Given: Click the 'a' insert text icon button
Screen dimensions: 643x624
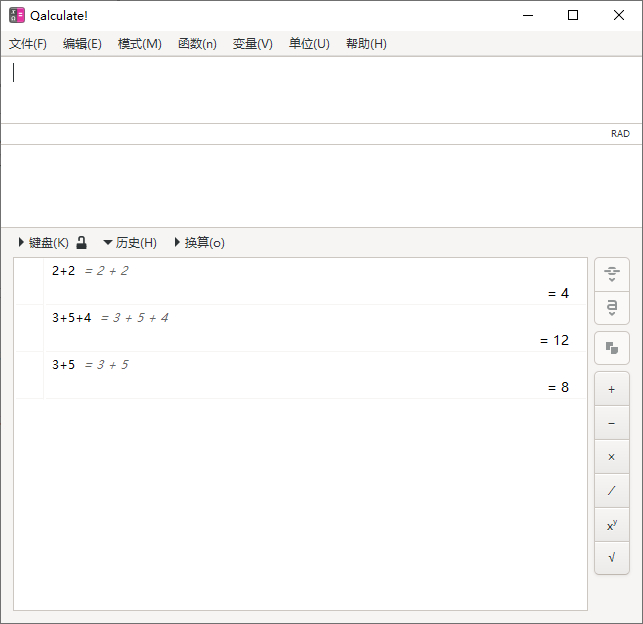Looking at the screenshot, I should 612,308.
